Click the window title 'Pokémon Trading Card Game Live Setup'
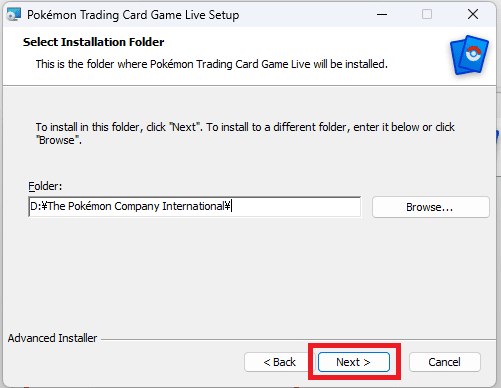Screen dimensions: 501x388 click(x=133, y=15)
